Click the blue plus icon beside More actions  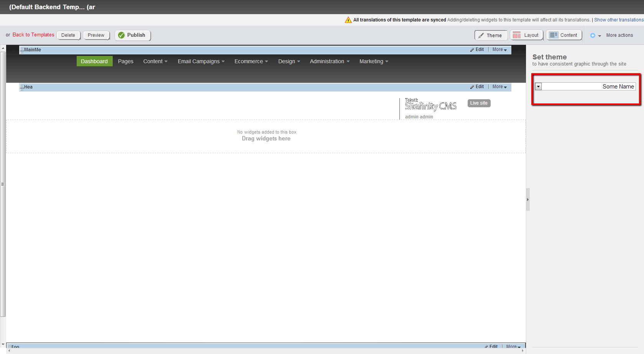point(593,36)
